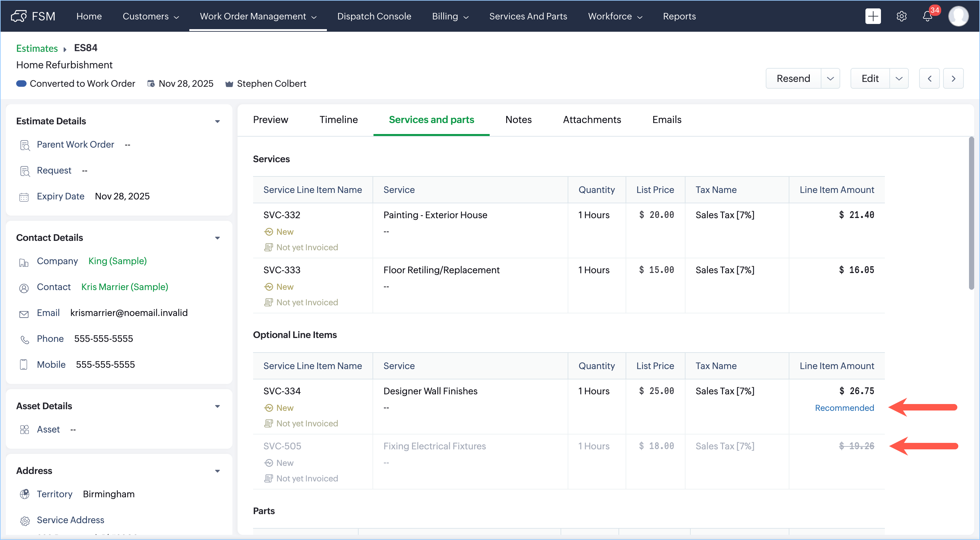This screenshot has width=980, height=540.
Task: Click the plus quick-create icon
Action: tap(873, 17)
